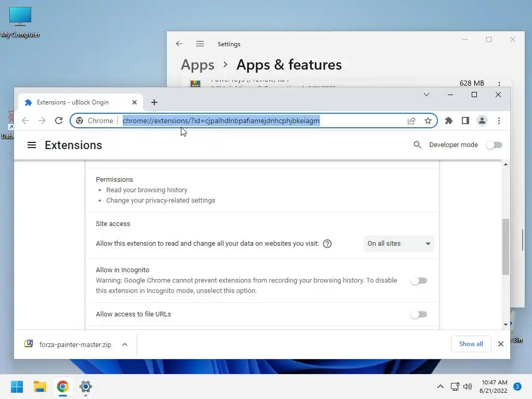Open the notification center badge
The height and width of the screenshot is (399, 532).
click(517, 387)
